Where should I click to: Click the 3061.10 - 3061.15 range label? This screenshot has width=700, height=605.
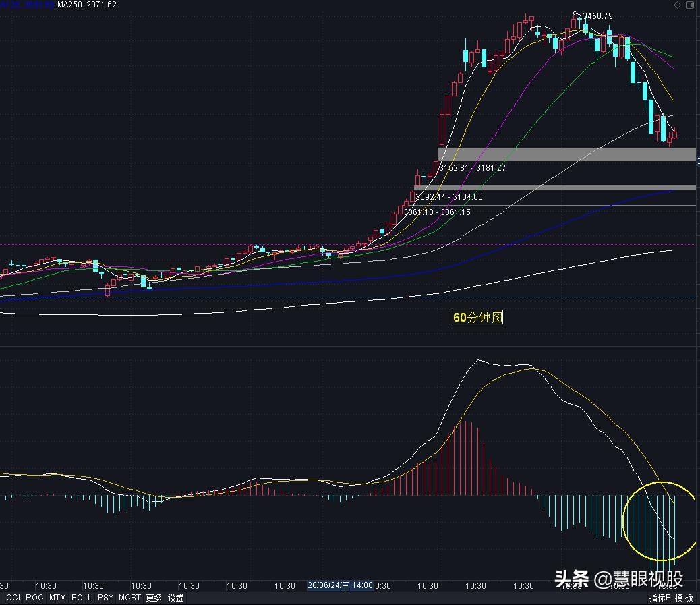437,212
